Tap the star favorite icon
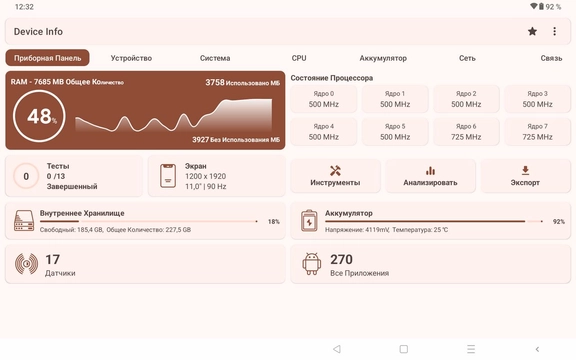This screenshot has height=360, width=576. [x=532, y=32]
